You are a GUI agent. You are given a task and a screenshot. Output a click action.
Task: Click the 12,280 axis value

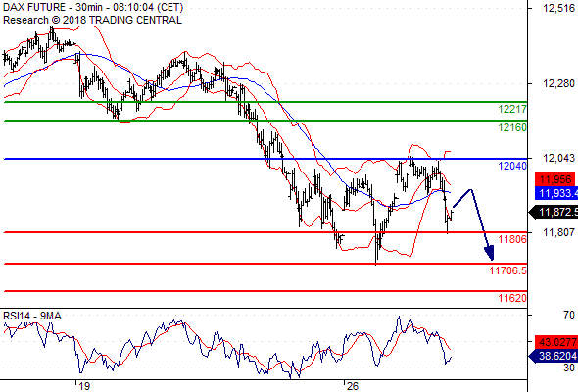558,83
